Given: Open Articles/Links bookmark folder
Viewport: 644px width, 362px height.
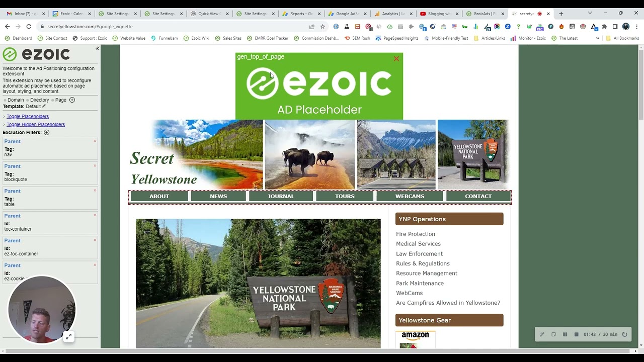Looking at the screenshot, I should pyautogui.click(x=490, y=38).
